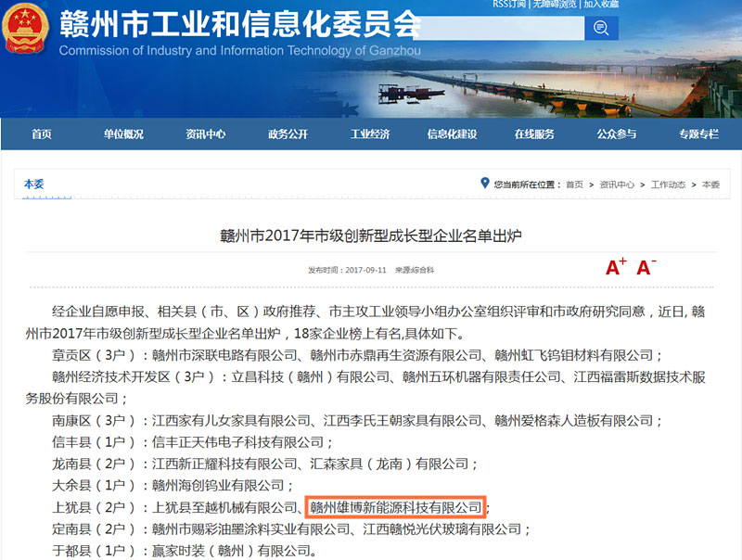This screenshot has width=742, height=560.
Task: Decrease font size with A- button
Action: (646, 267)
